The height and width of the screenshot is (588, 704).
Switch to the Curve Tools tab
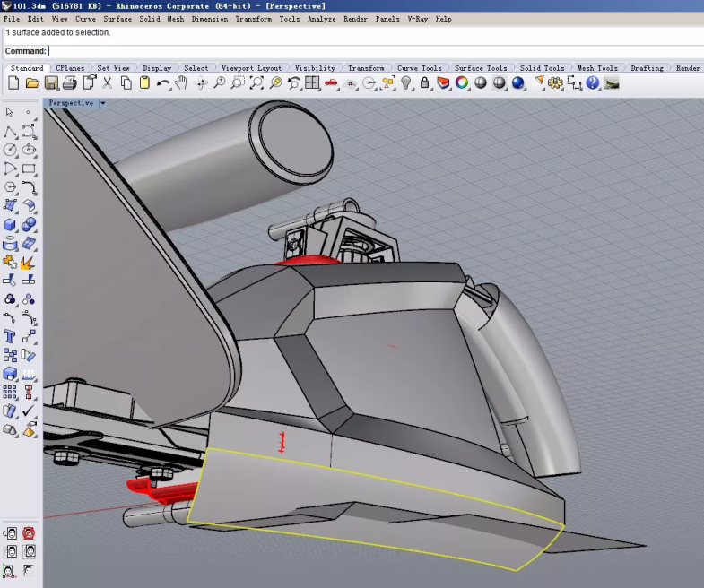pos(419,68)
